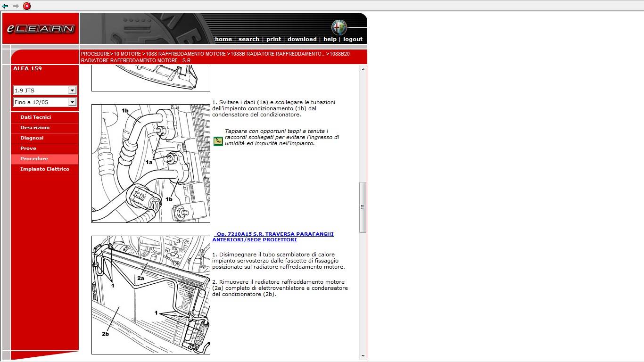644x362 pixels.
Task: Click the eLearn logo
Action: pyautogui.click(x=41, y=28)
